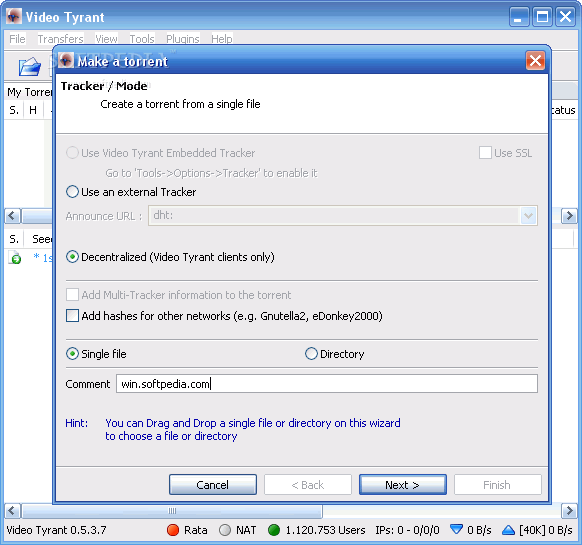The height and width of the screenshot is (545, 582).
Task: Click Video Tyrant 0.5.3.7 version text
Action: [x=56, y=530]
